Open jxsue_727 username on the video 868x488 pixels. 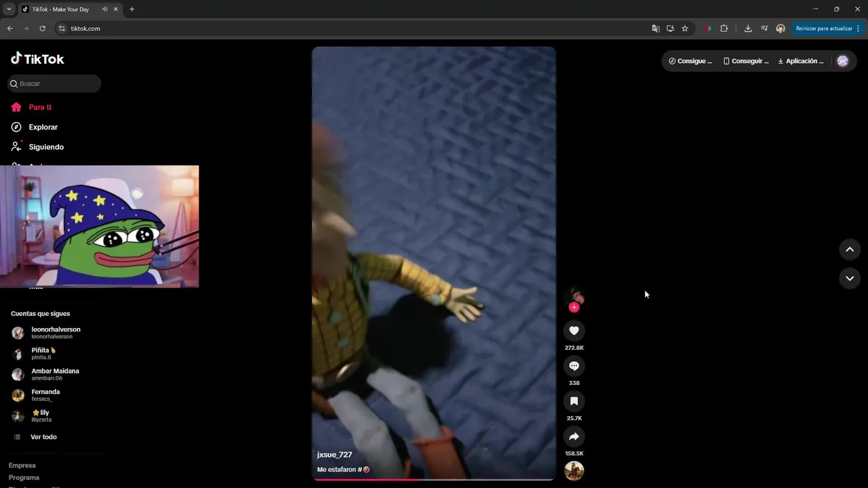(x=334, y=455)
